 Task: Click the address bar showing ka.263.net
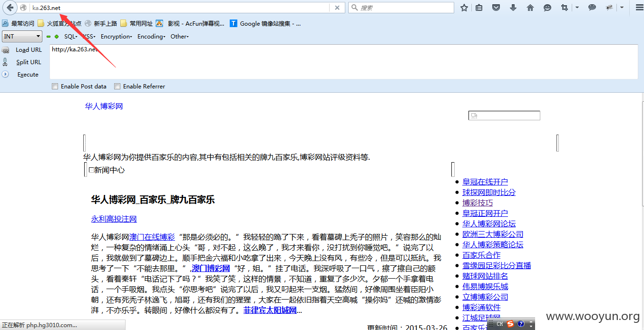tap(180, 8)
